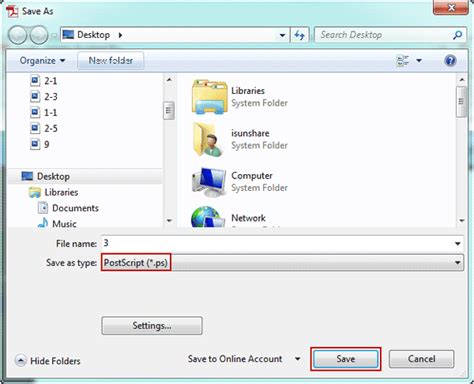This screenshot has width=474, height=384.
Task: Select Libraries in the navigation tree
Action: pyautogui.click(x=61, y=192)
